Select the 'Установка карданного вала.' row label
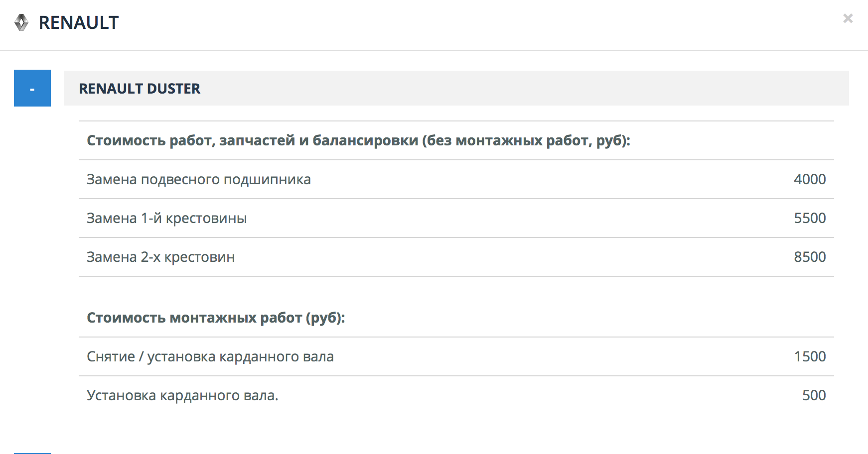This screenshot has width=868, height=454. tap(182, 395)
